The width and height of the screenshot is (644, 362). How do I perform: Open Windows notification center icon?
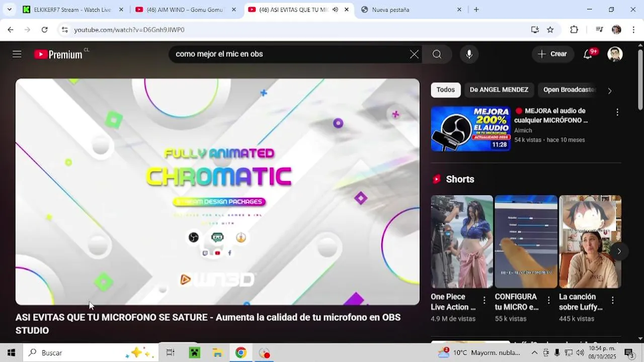click(x=629, y=352)
